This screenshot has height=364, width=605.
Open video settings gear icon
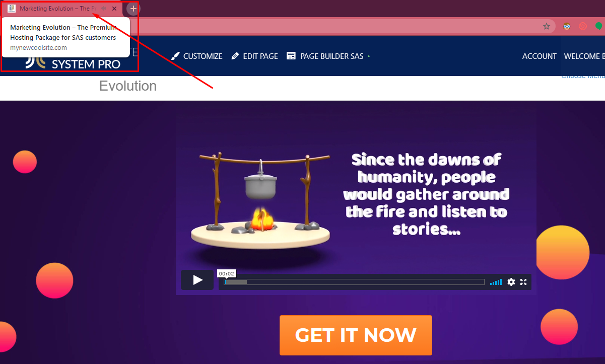pyautogui.click(x=511, y=282)
